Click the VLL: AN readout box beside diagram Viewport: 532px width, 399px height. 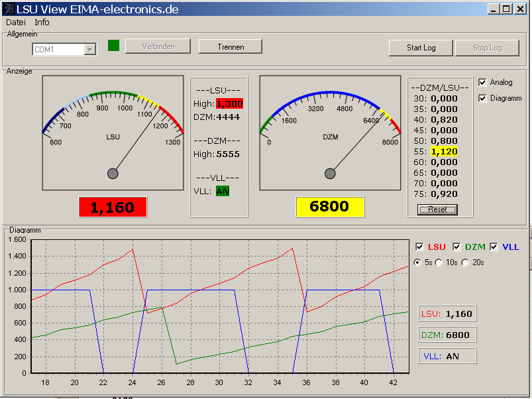point(447,356)
